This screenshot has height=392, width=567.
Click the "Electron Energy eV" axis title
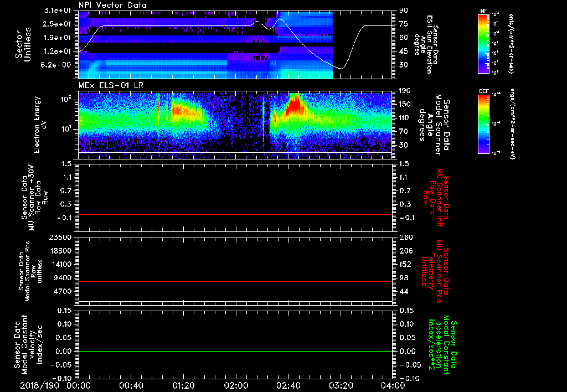point(39,125)
